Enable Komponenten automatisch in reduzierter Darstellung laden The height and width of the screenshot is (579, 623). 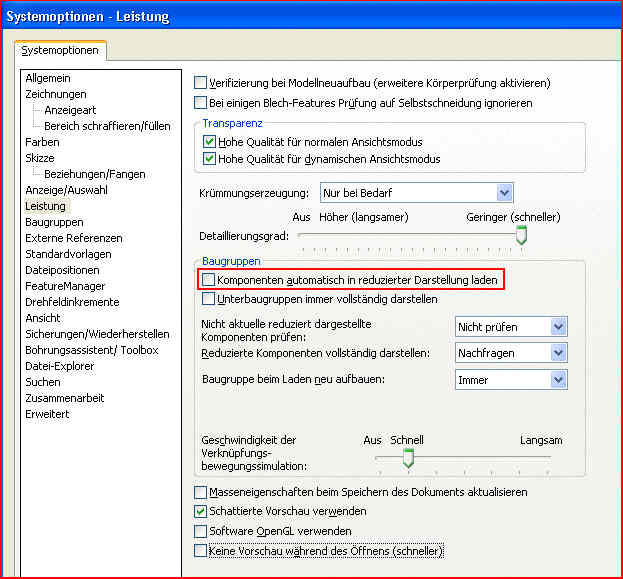coord(208,279)
